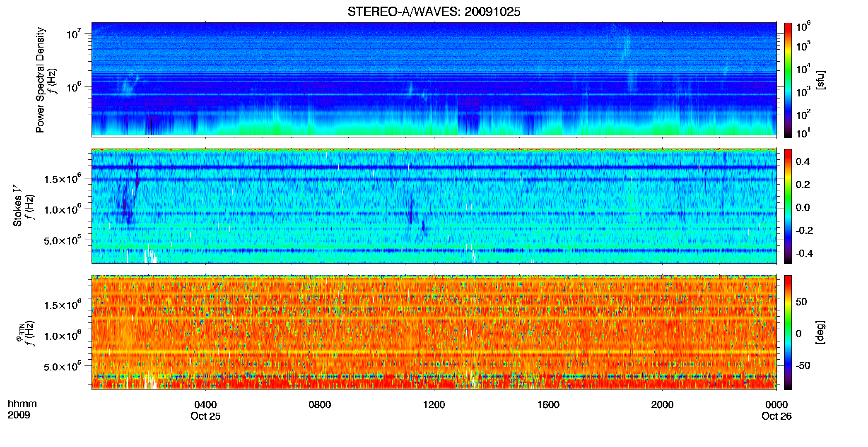The height and width of the screenshot is (447, 868).
Task: Click the top power spectral density colorbar
Action: click(788, 80)
